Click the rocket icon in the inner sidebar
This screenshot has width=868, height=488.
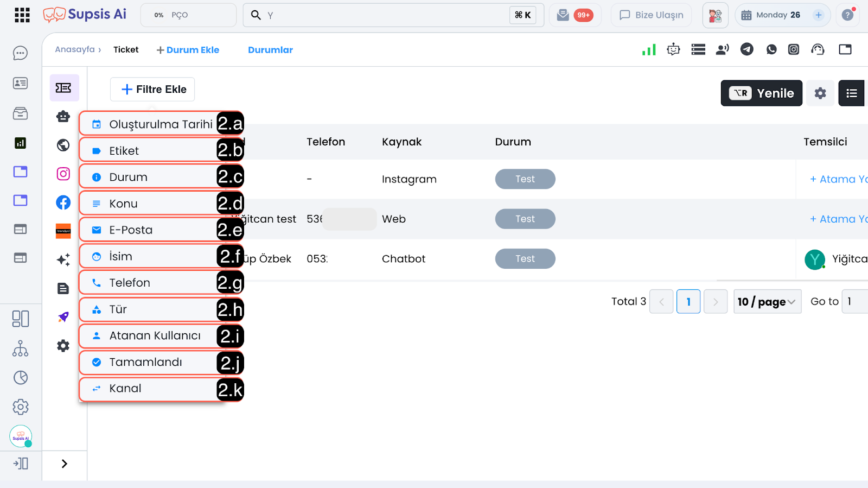tap(63, 317)
